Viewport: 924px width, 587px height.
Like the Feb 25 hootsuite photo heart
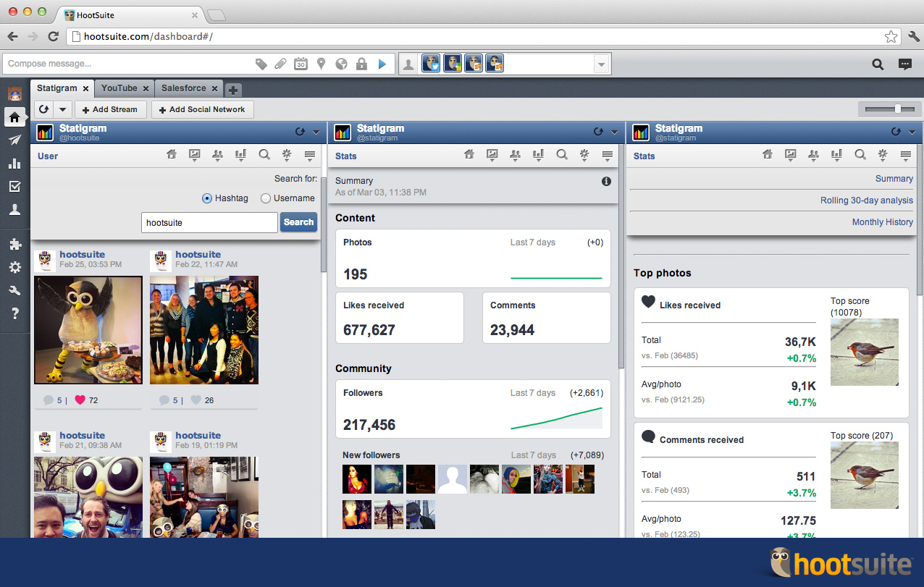(80, 400)
